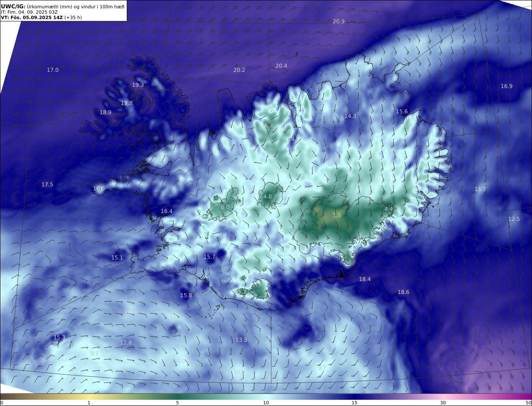The height and width of the screenshot is (406, 532).
Task: Click the 17.0 value on the map
Action: click(53, 70)
